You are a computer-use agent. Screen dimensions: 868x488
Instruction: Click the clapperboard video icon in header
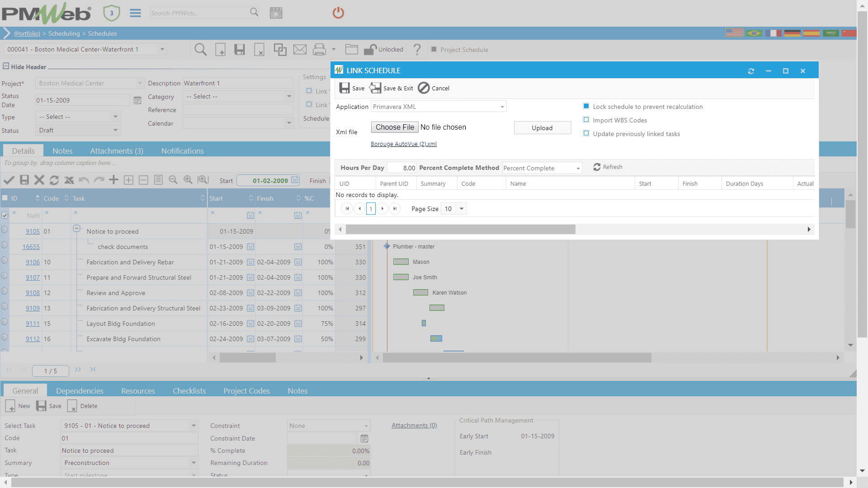point(276,13)
